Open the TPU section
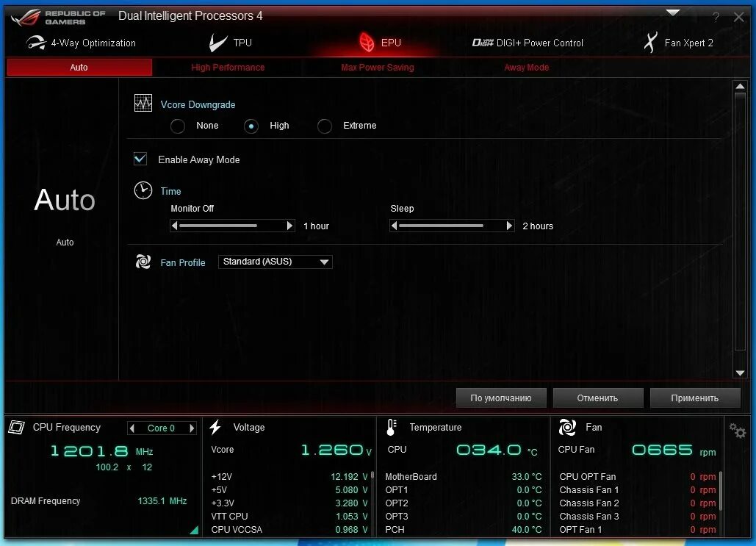This screenshot has width=756, height=546. [231, 43]
